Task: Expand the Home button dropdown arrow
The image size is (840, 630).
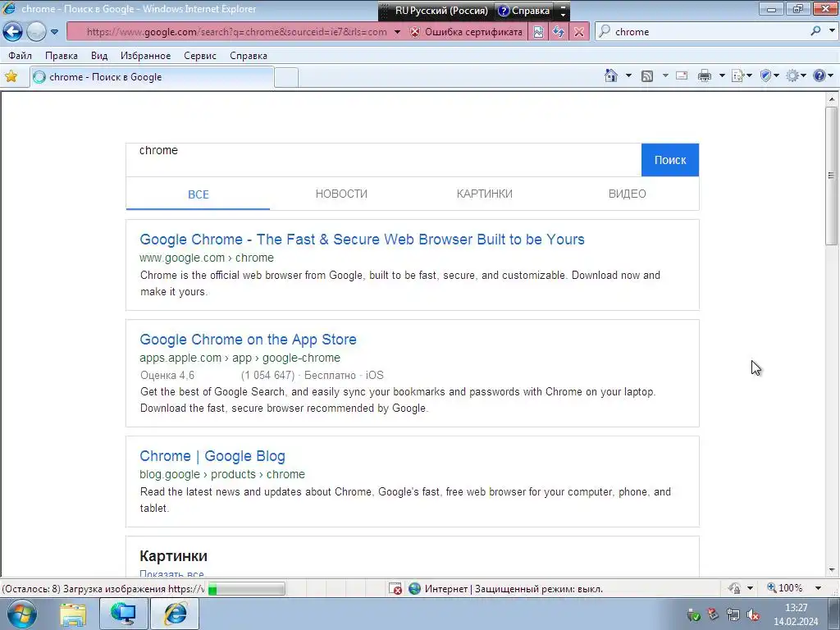Action: (x=628, y=75)
